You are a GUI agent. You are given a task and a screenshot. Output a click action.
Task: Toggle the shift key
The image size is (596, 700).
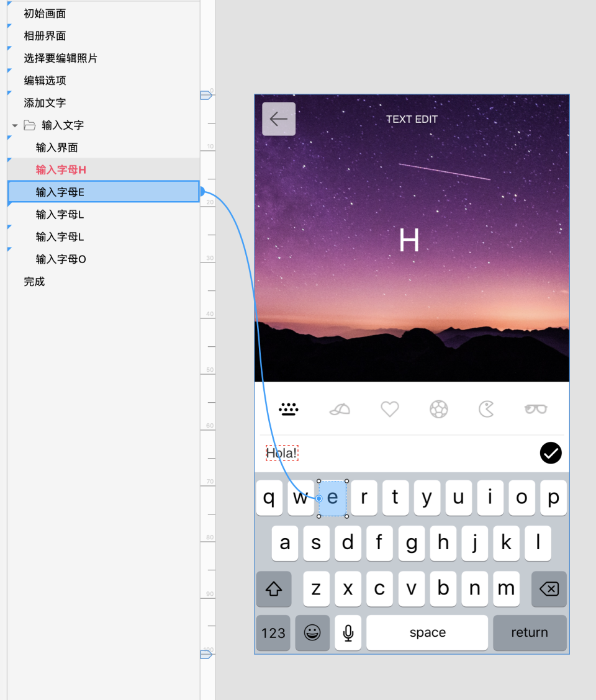(274, 589)
